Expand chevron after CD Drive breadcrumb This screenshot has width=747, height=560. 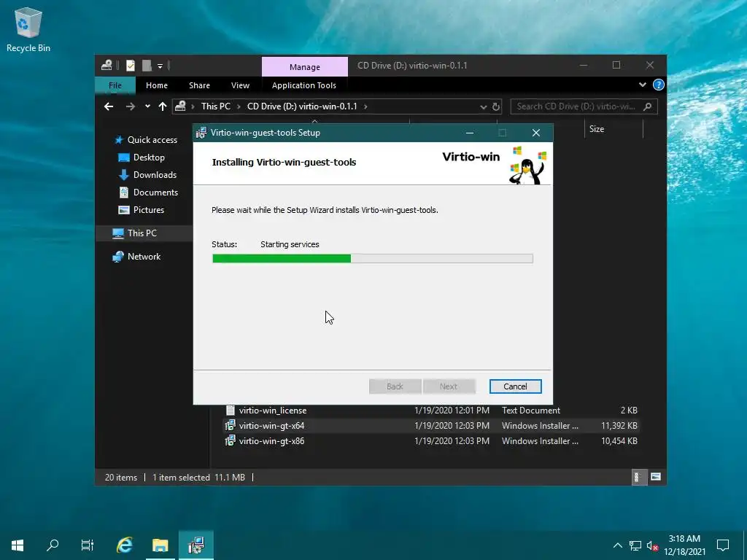pyautogui.click(x=365, y=106)
